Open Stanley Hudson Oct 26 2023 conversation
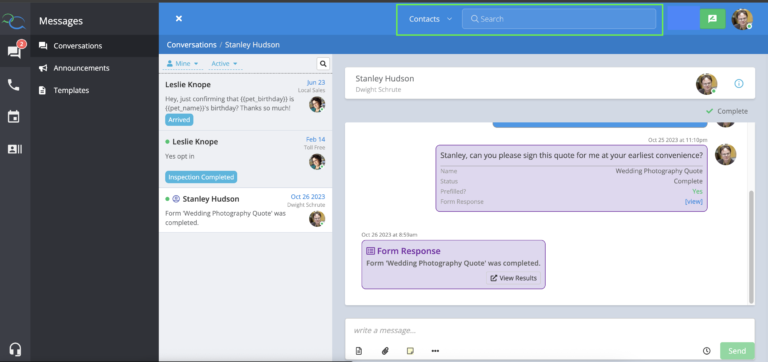Screen dimensions: 768x362 (245, 210)
